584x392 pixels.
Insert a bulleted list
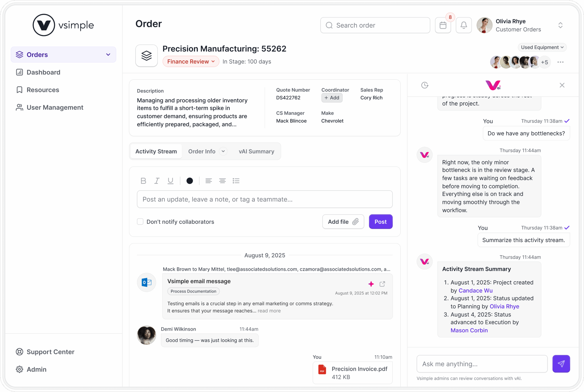point(236,181)
